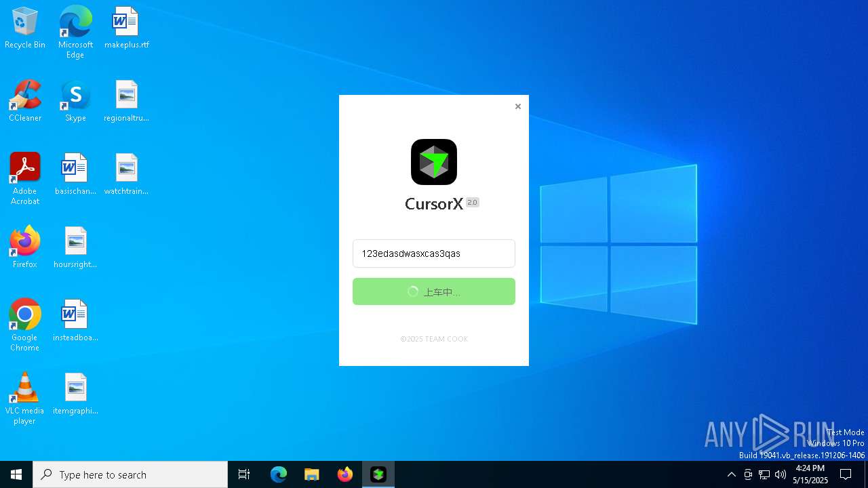The height and width of the screenshot is (488, 868).
Task: Launch Edge from the taskbar
Action: (279, 474)
